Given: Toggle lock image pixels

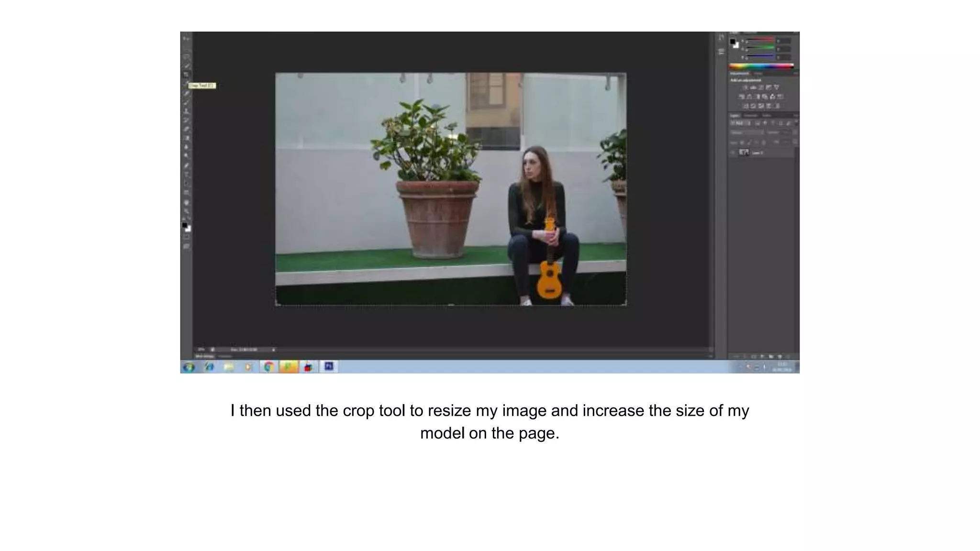Looking at the screenshot, I should click(x=749, y=143).
